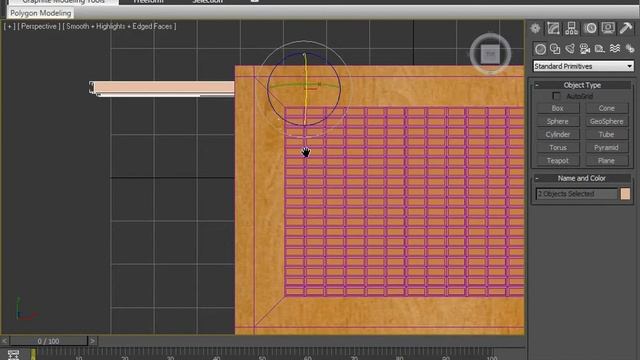Create a Torus primitive
The width and height of the screenshot is (640, 360).
pyautogui.click(x=558, y=147)
